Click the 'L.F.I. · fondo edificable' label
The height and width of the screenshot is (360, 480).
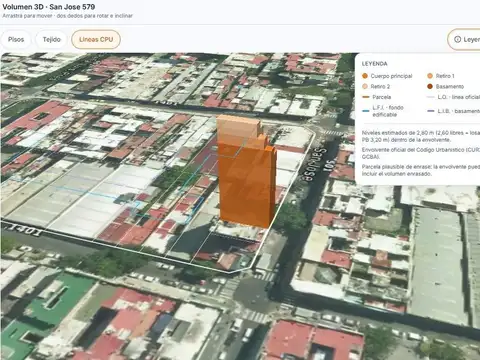pyautogui.click(x=388, y=111)
